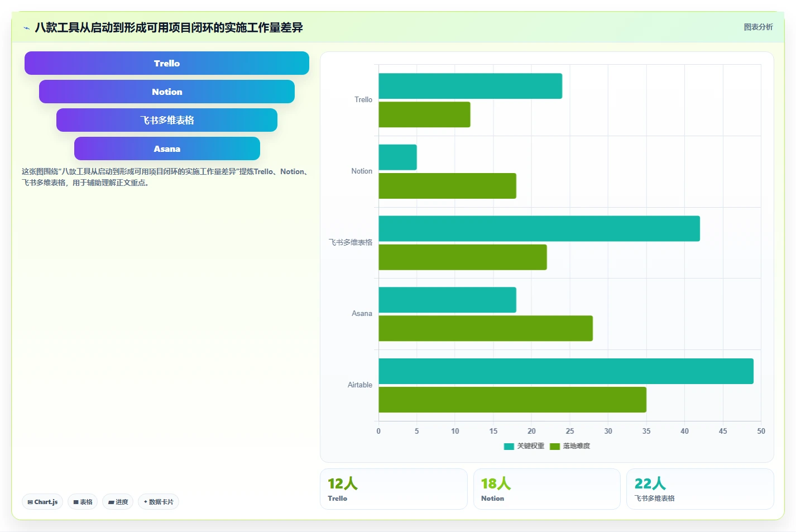Open the 12人 Trello data card

(394, 489)
